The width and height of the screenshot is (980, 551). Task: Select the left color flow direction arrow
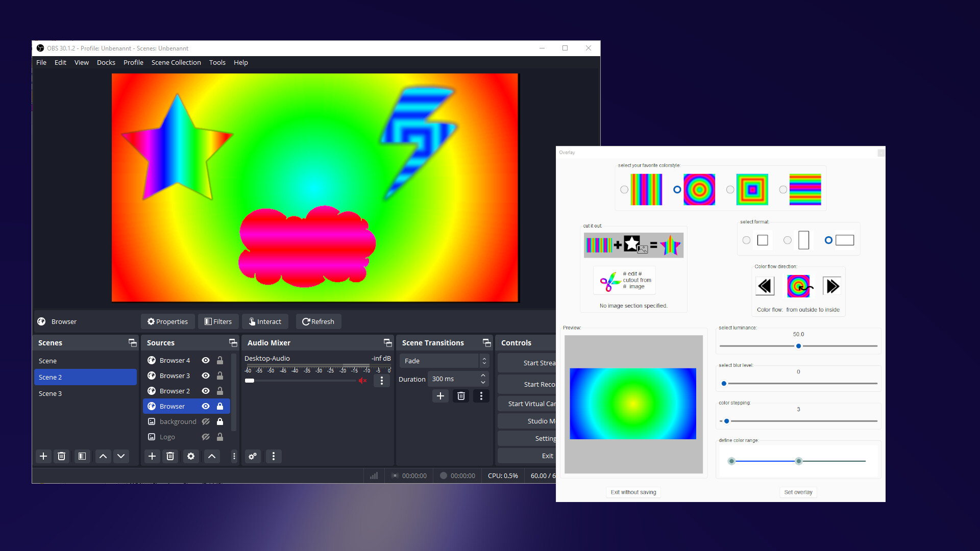tap(764, 286)
